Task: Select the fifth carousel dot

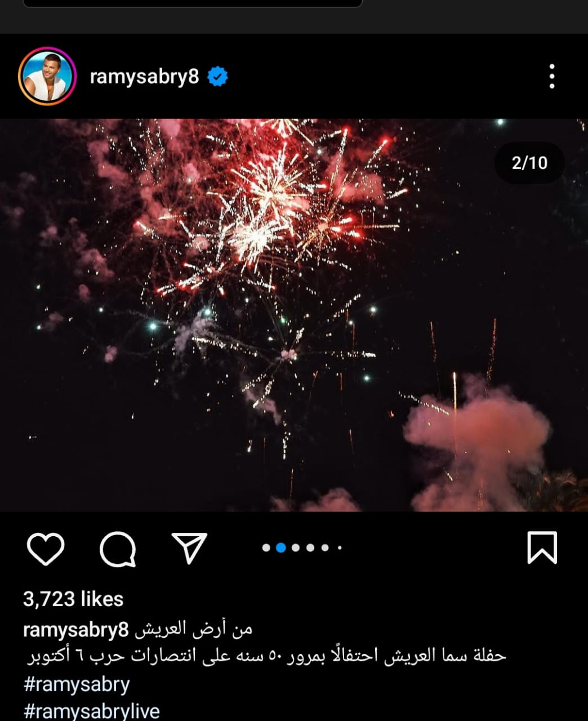Action: point(325,548)
